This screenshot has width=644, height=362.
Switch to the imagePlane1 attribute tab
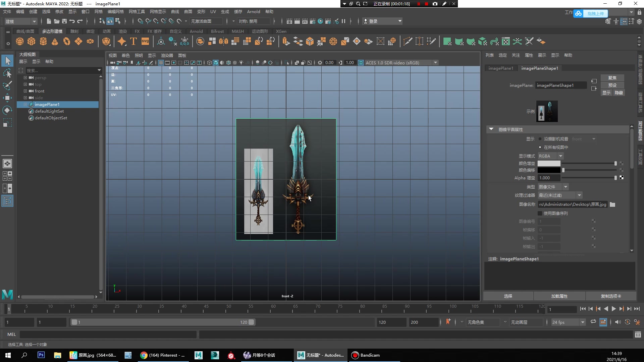(501, 68)
